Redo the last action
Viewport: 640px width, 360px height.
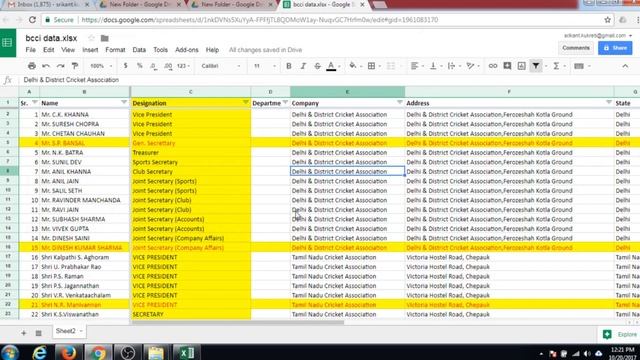(60, 66)
